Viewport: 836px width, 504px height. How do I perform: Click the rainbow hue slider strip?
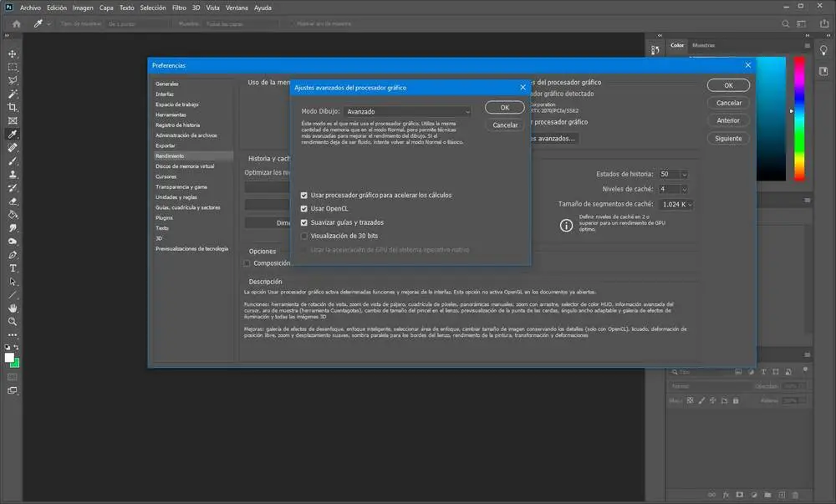(799, 117)
